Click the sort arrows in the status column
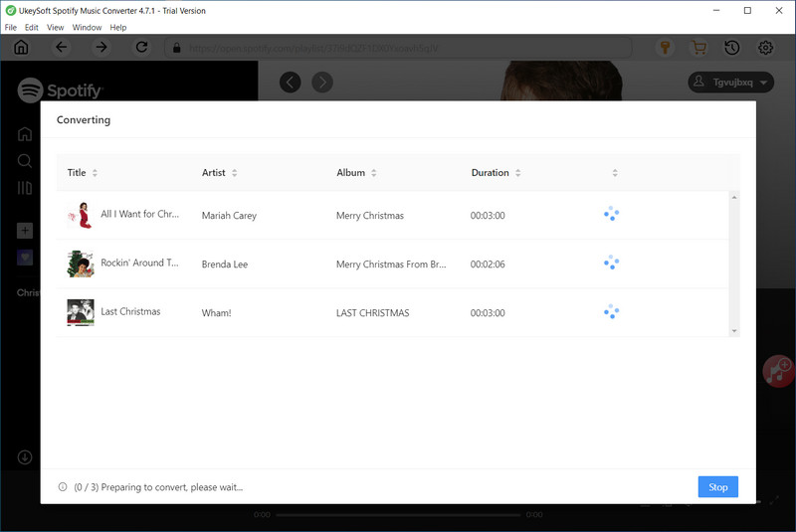Image resolution: width=796 pixels, height=532 pixels. [x=615, y=173]
